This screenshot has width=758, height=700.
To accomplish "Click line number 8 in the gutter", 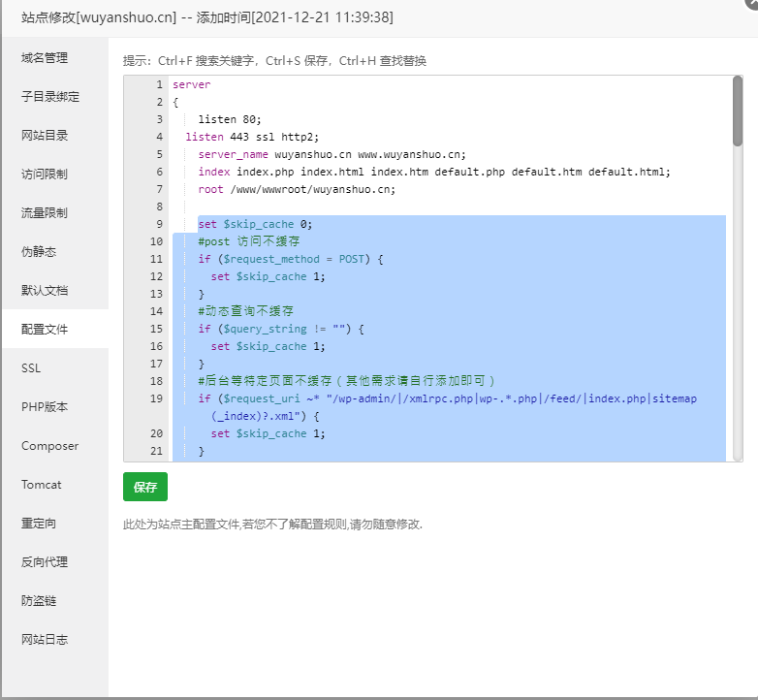I will pyautogui.click(x=159, y=207).
